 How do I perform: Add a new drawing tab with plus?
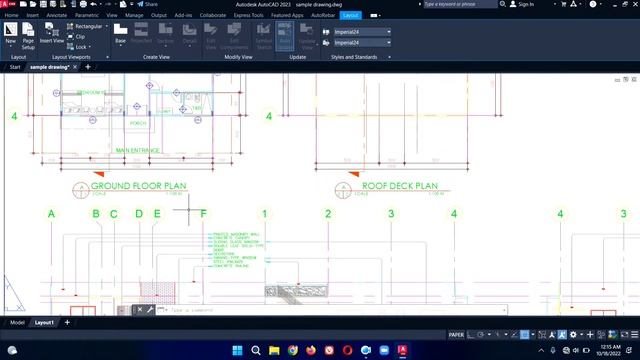coord(88,67)
